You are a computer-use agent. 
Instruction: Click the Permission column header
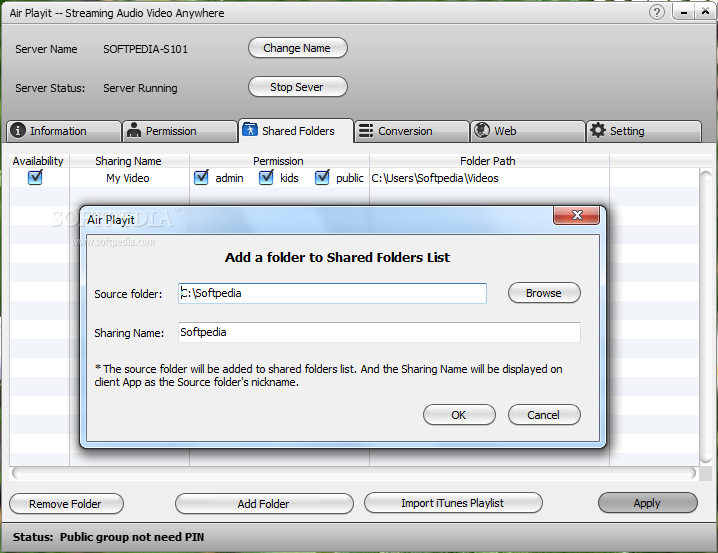[279, 161]
